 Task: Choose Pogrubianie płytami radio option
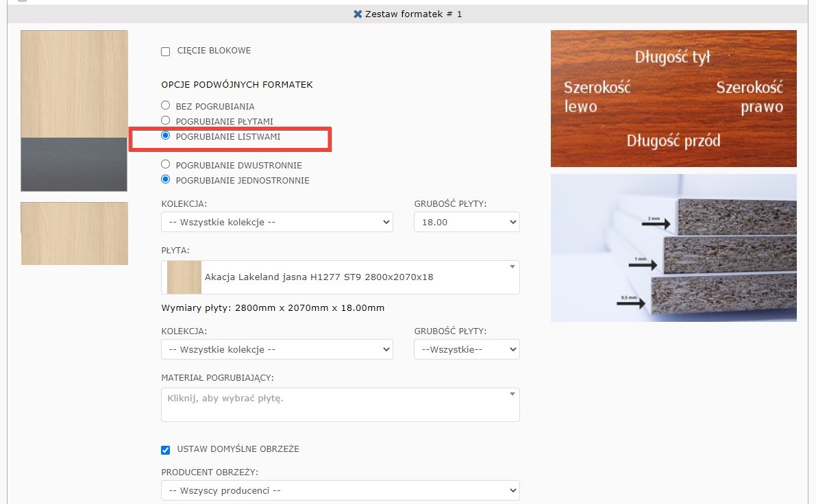(165, 121)
